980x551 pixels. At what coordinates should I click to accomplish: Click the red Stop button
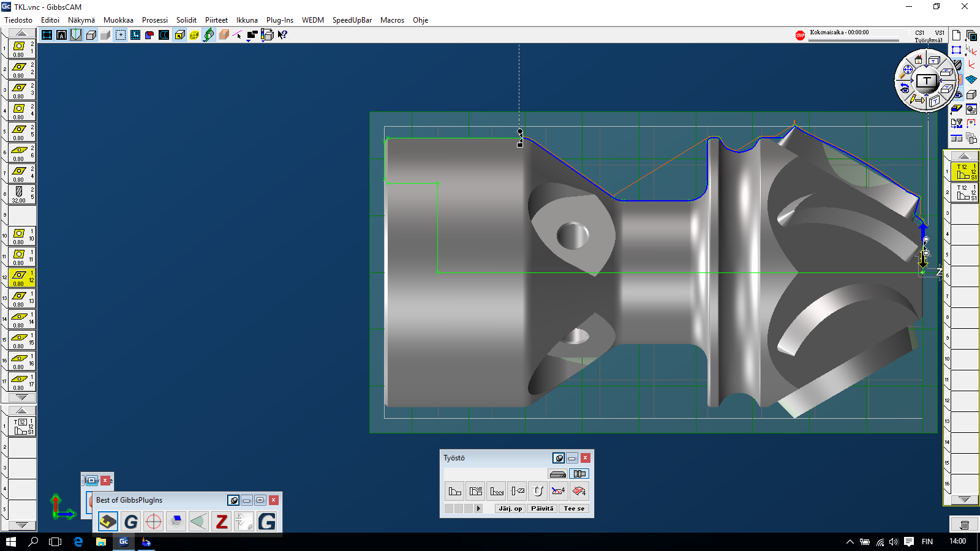point(800,36)
